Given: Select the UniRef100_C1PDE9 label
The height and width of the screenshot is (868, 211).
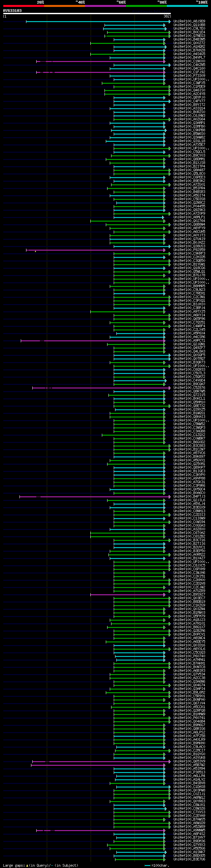Looking at the screenshot, I should (x=189, y=87).
